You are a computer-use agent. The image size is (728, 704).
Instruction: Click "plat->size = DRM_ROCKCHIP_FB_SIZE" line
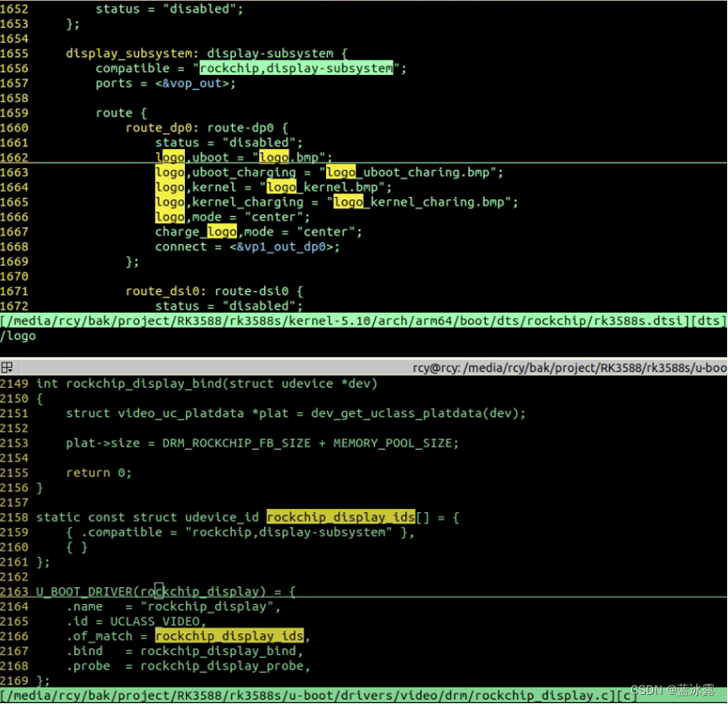point(262,443)
